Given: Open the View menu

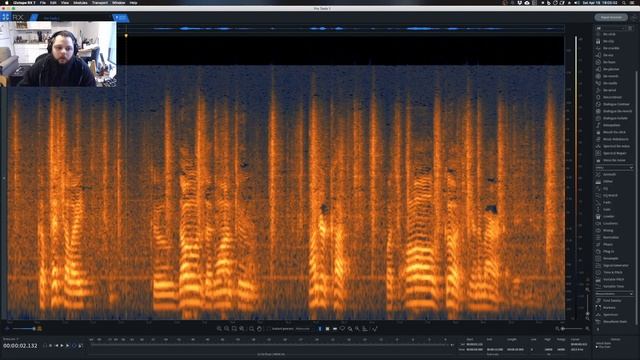Looking at the screenshot, I should 64,2.
